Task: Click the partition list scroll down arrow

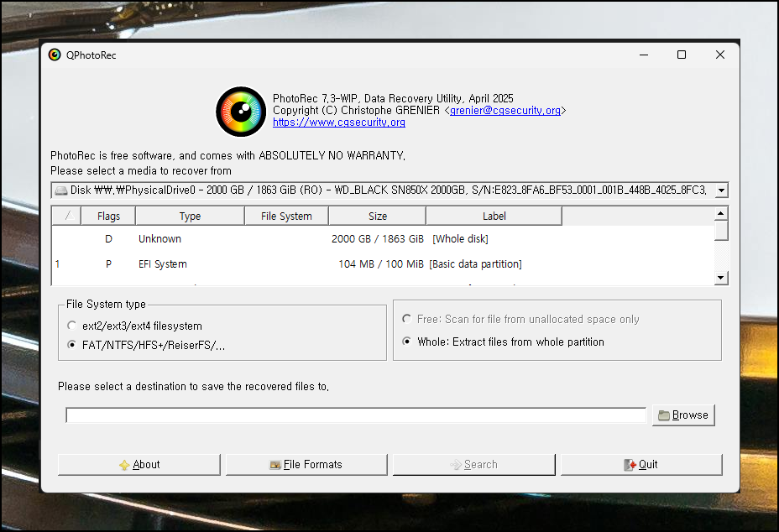Action: pos(721,278)
